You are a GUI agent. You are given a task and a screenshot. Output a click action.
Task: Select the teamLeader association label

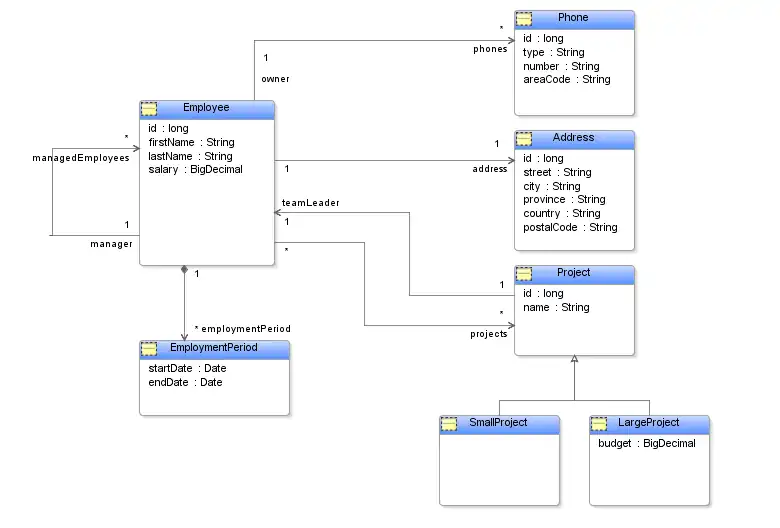(310, 203)
